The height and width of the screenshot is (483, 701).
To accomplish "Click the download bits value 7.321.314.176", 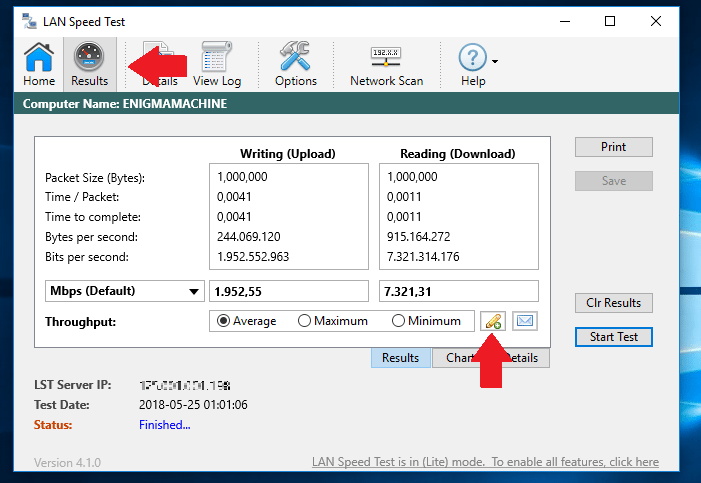I will point(423,257).
